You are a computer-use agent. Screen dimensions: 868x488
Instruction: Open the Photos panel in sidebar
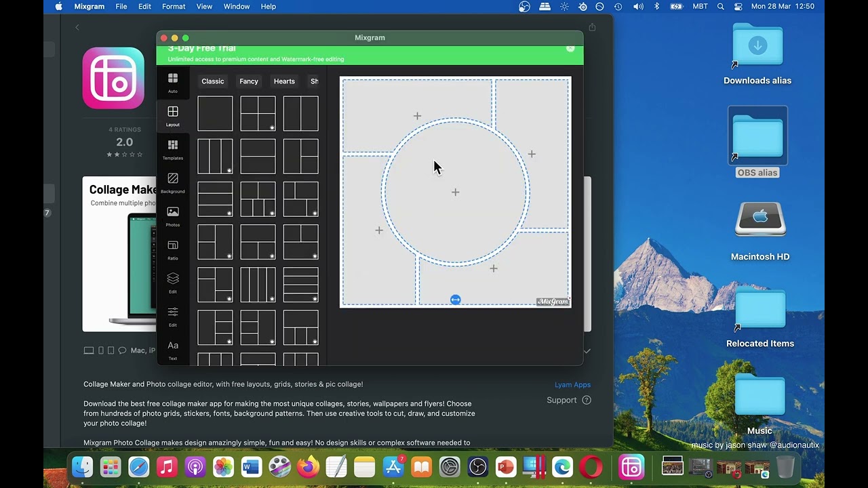click(x=173, y=216)
